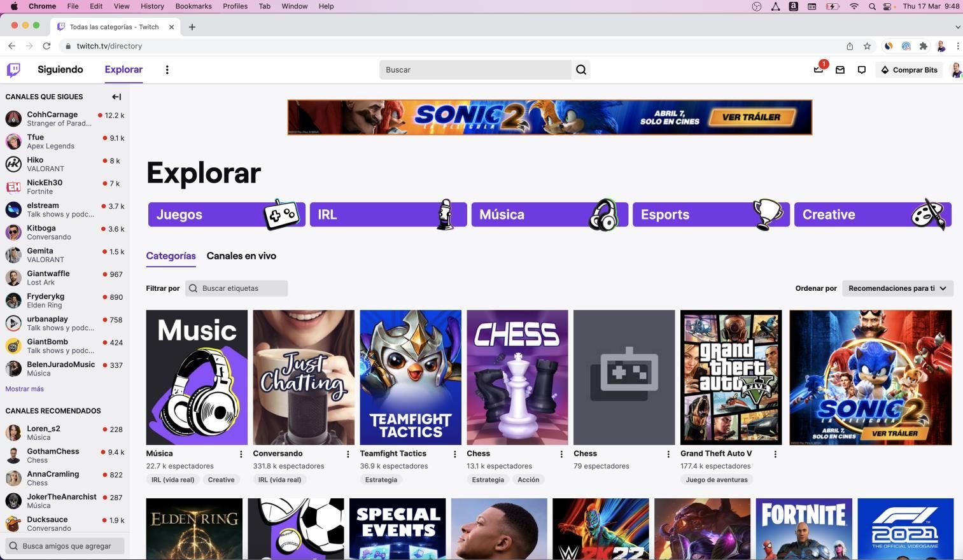Focus the Buscar search field
This screenshot has height=560, width=963.
coord(475,70)
